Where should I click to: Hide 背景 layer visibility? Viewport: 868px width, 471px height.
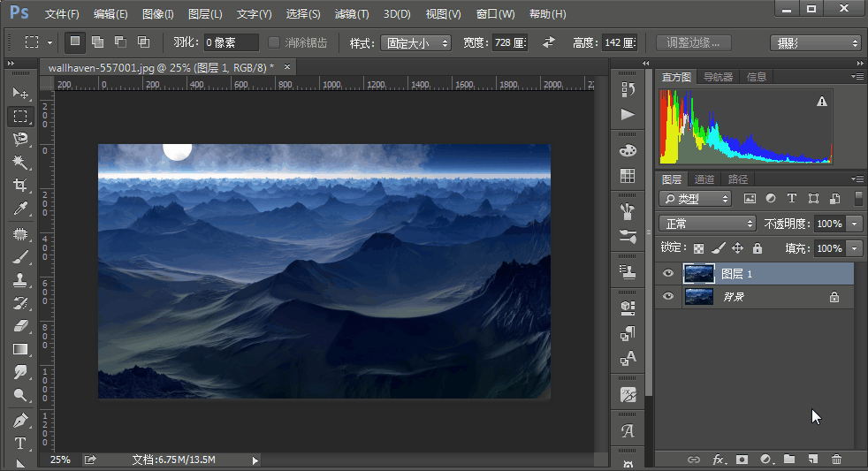(x=668, y=297)
